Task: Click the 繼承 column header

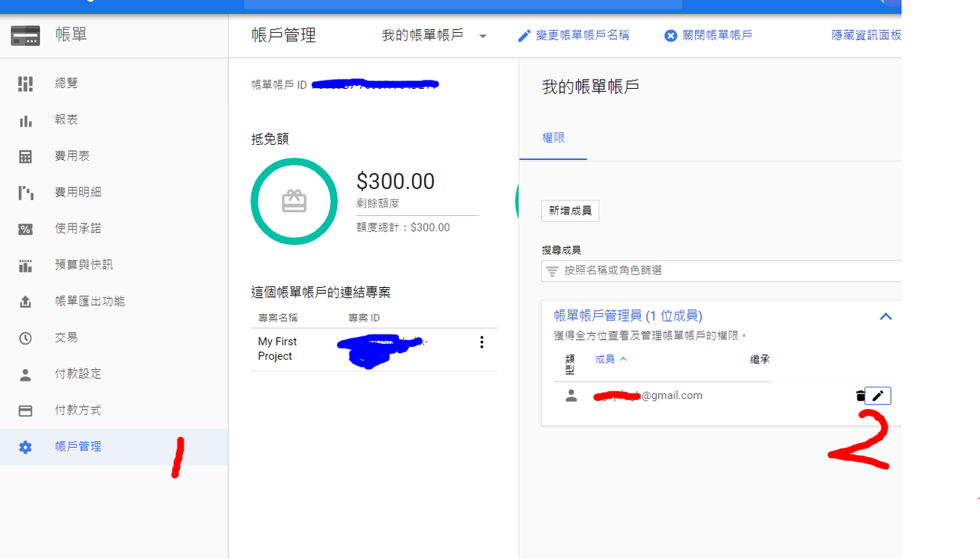Action: (759, 359)
